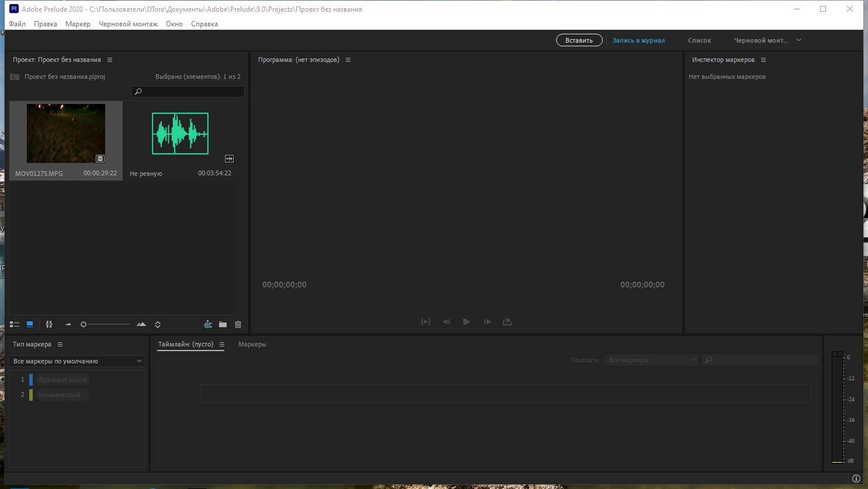Select the Не ревную audio waveform thumbnail

point(180,134)
